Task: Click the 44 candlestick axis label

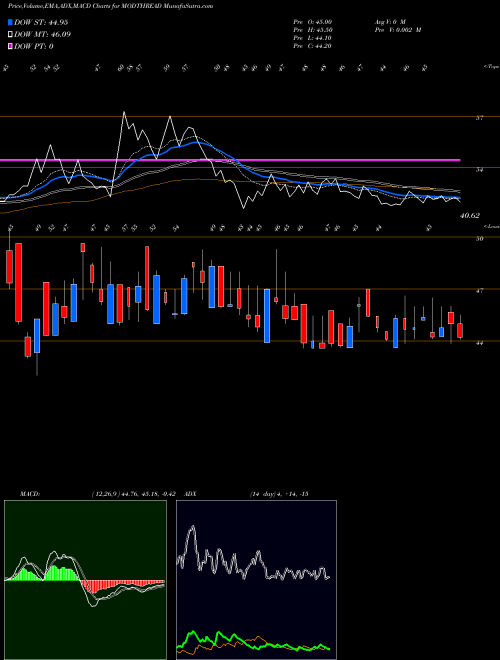Action: pos(479,343)
